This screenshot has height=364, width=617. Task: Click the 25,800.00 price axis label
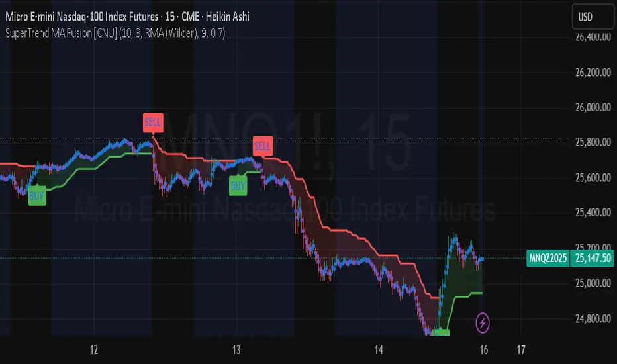click(593, 142)
